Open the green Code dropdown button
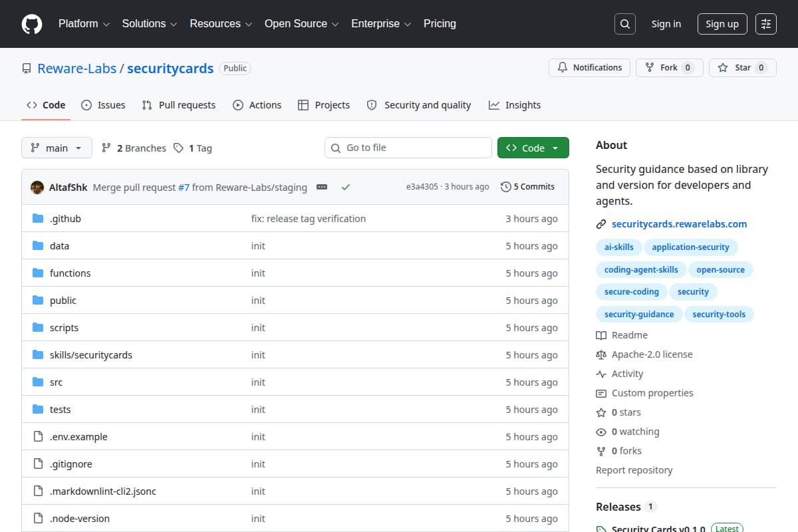Viewport: 798px width, 532px height. tap(533, 148)
